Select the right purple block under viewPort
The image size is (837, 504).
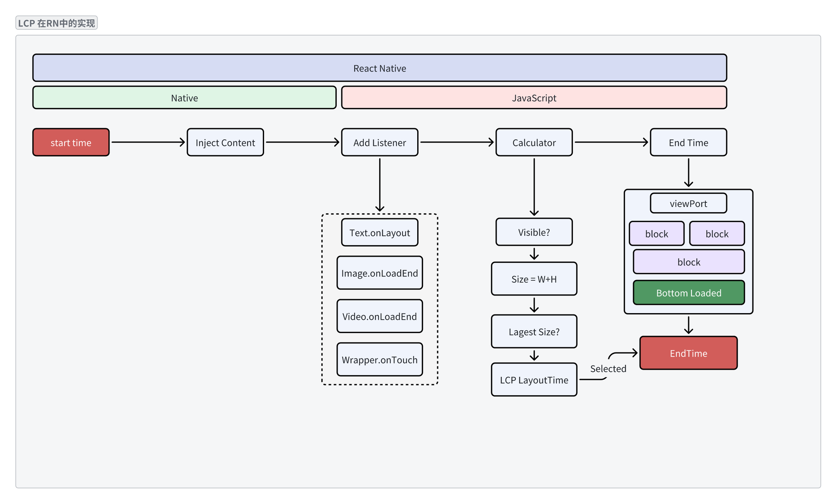coord(717,234)
